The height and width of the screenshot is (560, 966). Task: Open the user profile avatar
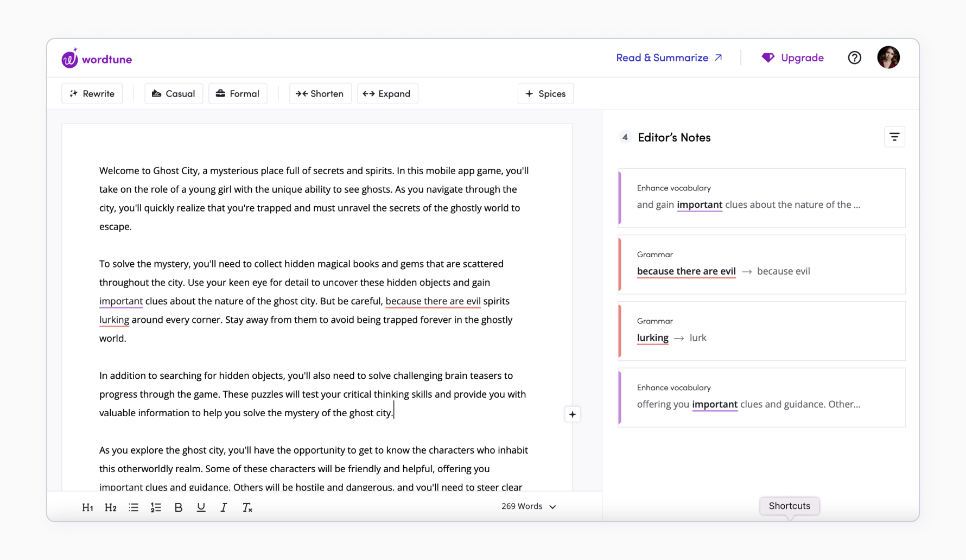tap(888, 58)
